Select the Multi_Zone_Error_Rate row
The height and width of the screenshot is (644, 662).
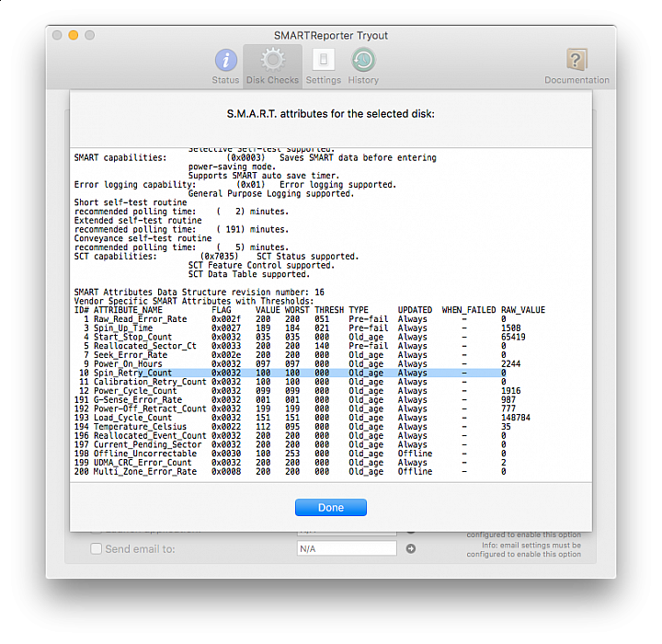pyautogui.click(x=290, y=472)
